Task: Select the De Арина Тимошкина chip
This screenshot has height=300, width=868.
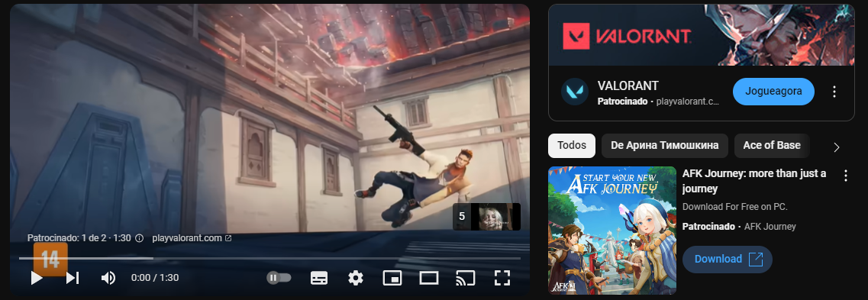Action: 665,146
